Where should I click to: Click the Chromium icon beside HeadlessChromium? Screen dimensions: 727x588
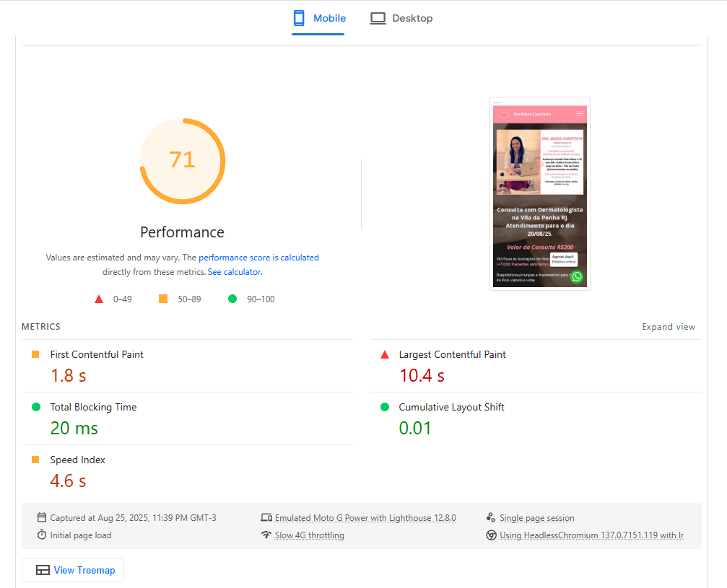491,535
